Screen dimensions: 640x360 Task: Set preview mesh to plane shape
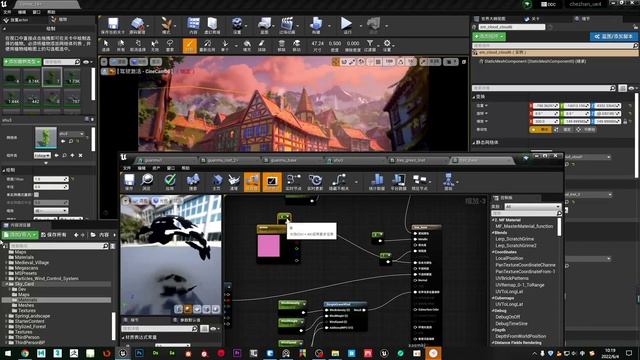[197, 309]
